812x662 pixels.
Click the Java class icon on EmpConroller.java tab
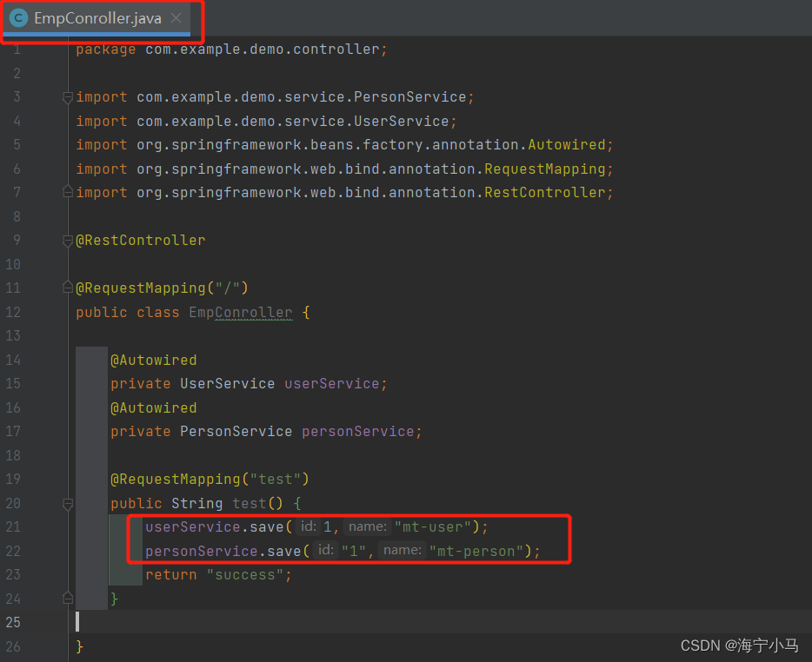tap(19, 18)
